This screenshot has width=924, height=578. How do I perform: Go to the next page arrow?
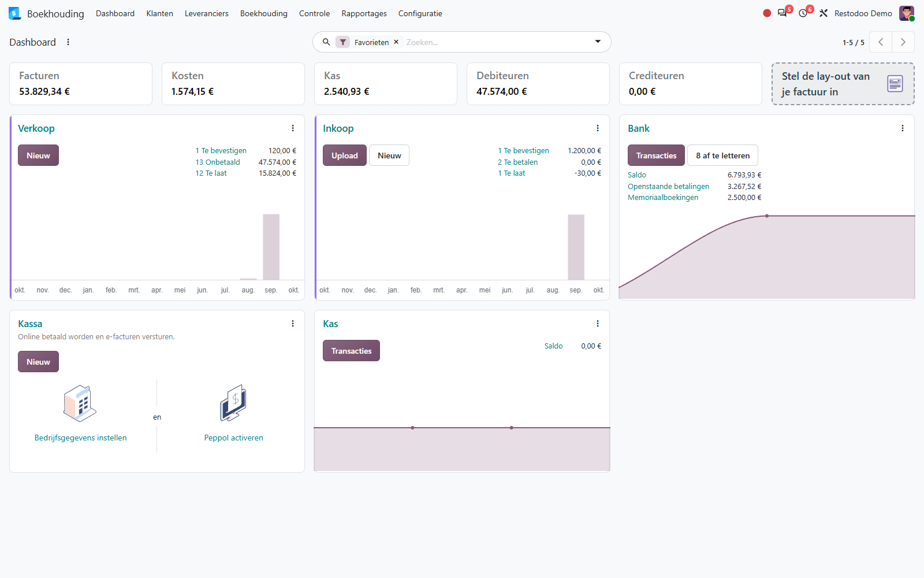click(x=903, y=42)
